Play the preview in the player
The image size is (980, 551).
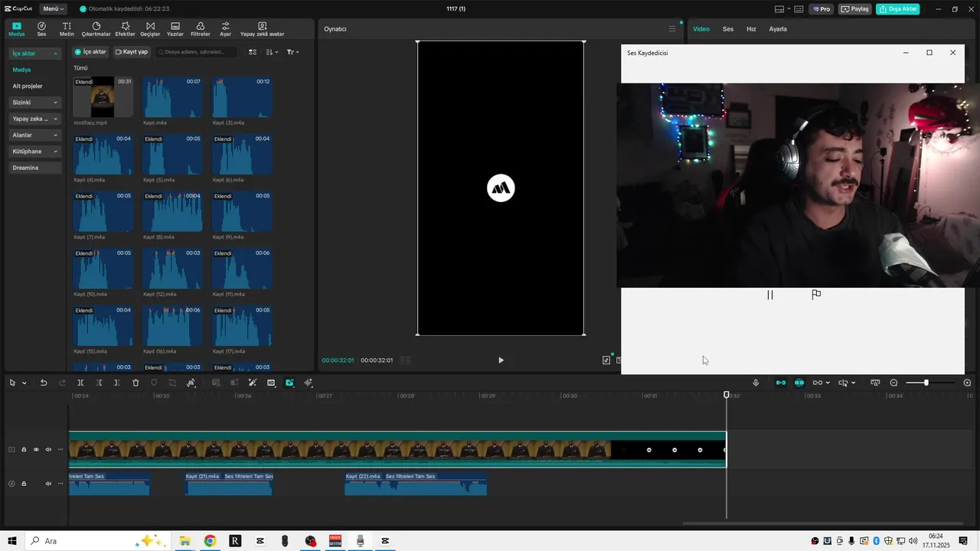click(x=501, y=360)
